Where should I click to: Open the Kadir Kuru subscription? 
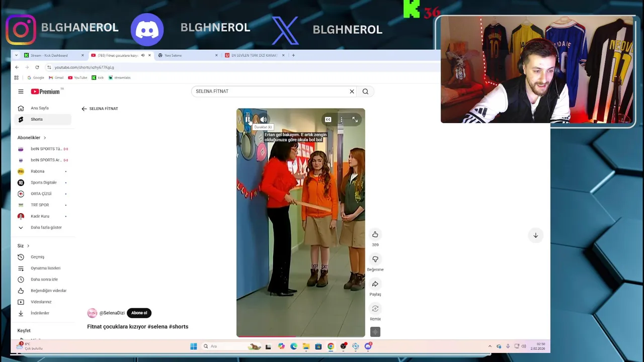pos(42,216)
